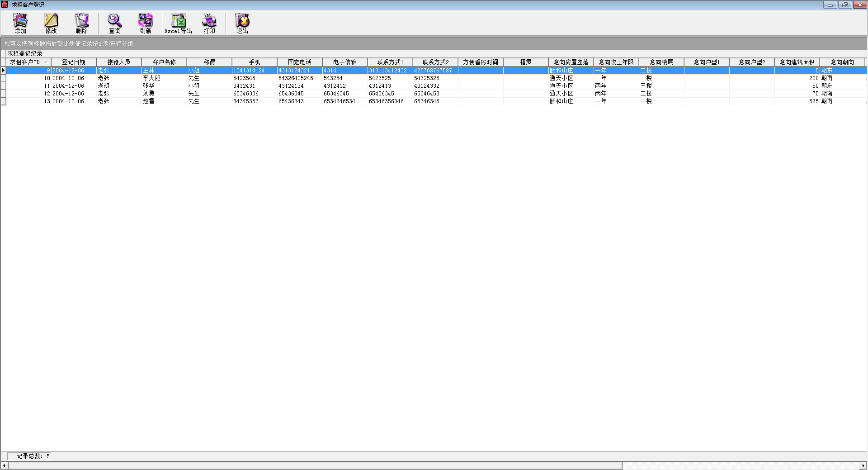Click the 意向户型2 column header
The width and height of the screenshot is (868, 470).
(752, 62)
